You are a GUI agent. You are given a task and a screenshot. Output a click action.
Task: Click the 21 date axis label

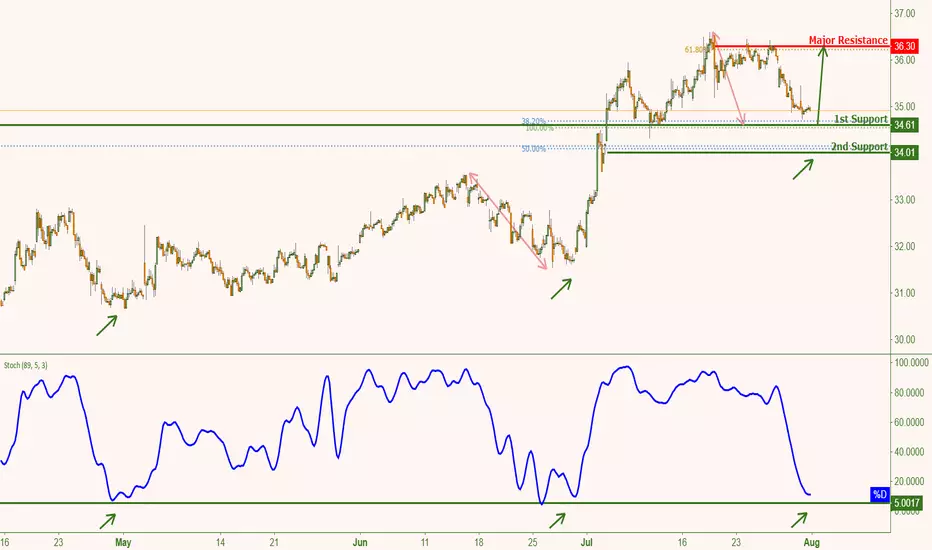(x=274, y=542)
